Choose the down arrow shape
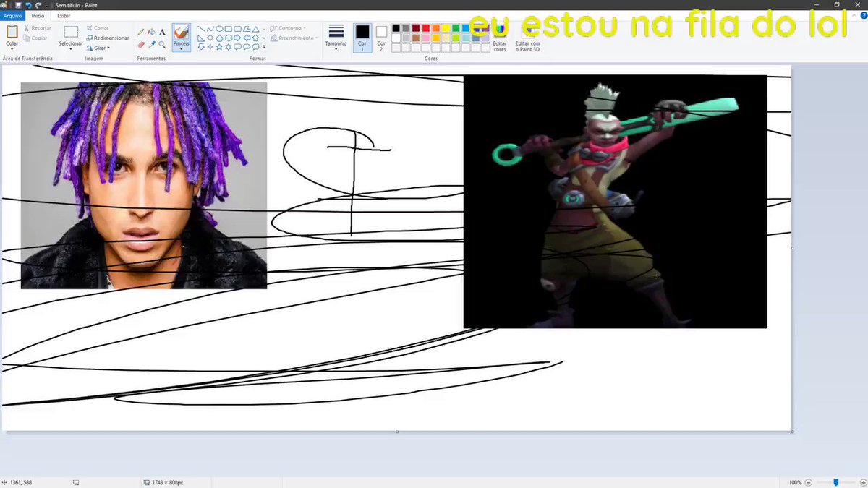Viewport: 868px width, 488px height. click(x=202, y=46)
